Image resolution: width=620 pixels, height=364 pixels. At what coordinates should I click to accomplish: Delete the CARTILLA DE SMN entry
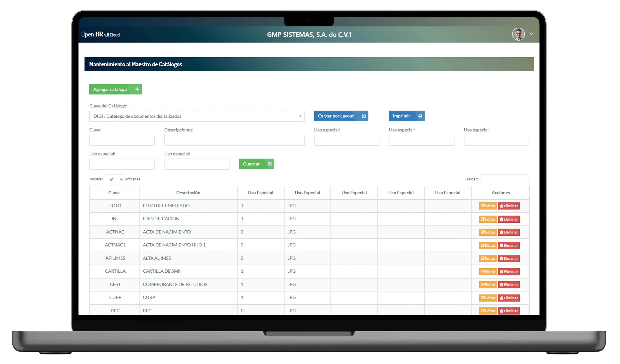coord(509,272)
